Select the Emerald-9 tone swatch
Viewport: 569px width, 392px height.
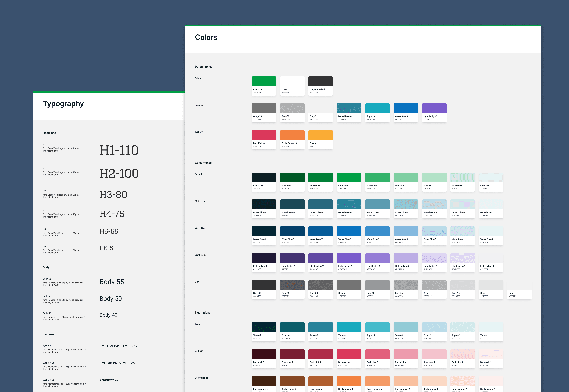[x=264, y=178]
